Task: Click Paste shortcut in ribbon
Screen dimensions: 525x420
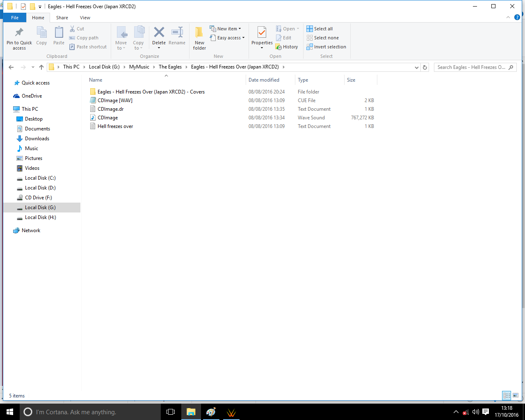Action: (x=88, y=47)
